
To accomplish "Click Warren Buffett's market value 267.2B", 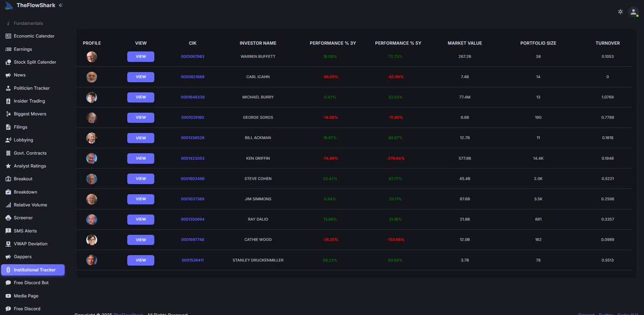I will [465, 56].
